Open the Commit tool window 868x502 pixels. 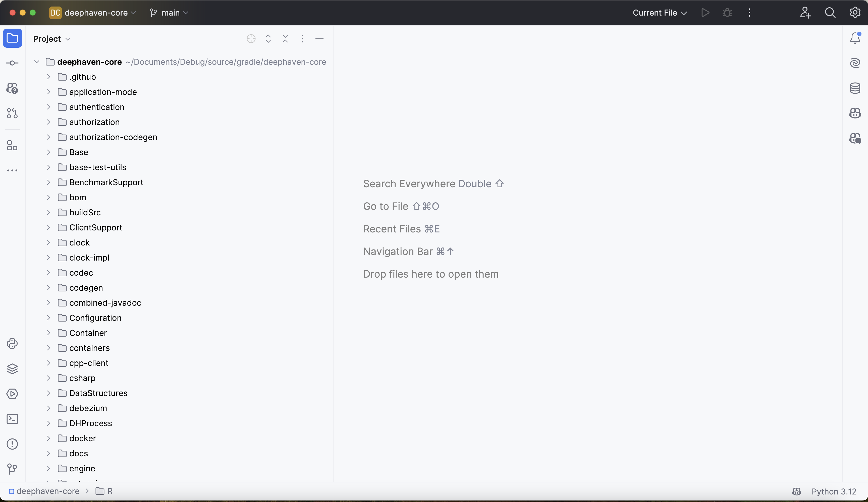click(x=12, y=63)
